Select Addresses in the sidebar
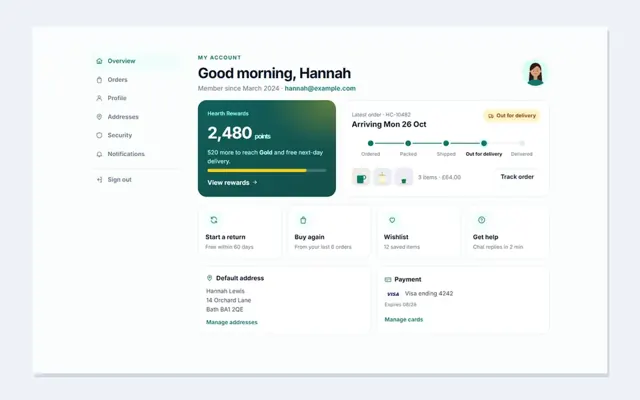This screenshot has height=400, width=640. pos(136,117)
